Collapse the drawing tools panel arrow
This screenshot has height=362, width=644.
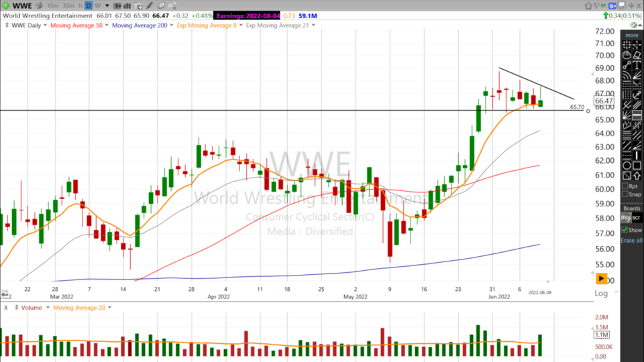[639, 25]
